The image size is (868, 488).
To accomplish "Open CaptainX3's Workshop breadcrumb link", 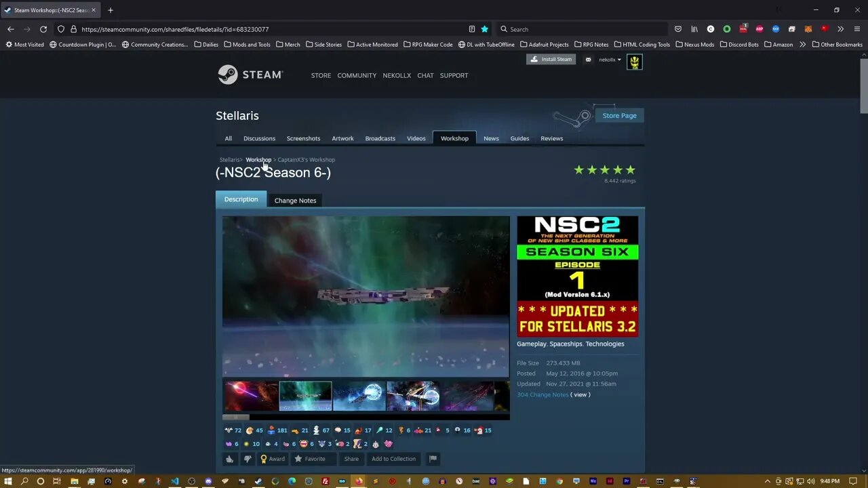I will (x=306, y=160).
